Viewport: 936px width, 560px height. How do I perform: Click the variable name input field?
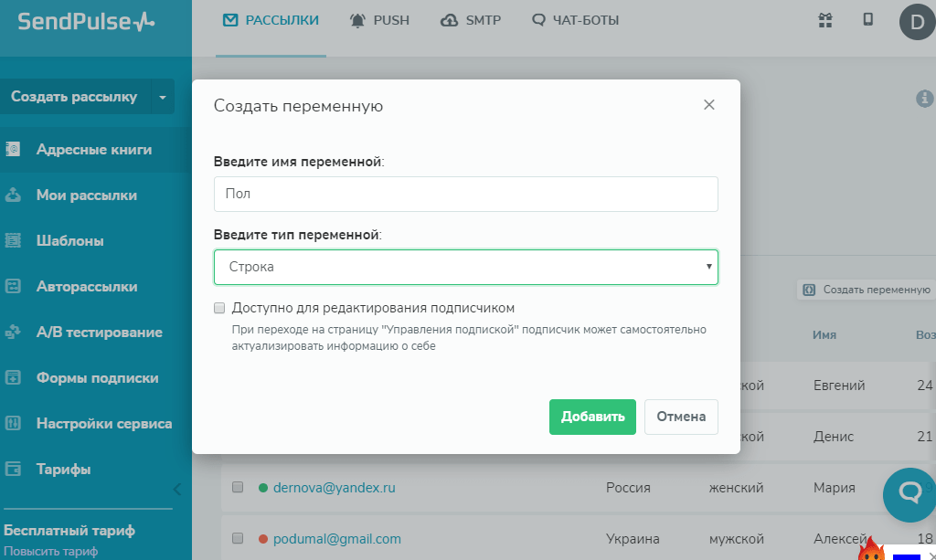pos(465,194)
